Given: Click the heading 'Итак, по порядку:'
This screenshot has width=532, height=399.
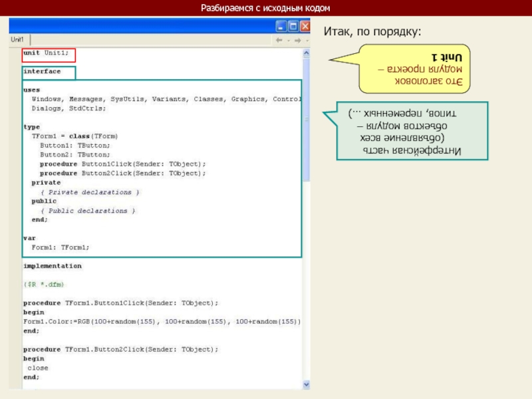Looking at the screenshot, I should pos(372,31).
